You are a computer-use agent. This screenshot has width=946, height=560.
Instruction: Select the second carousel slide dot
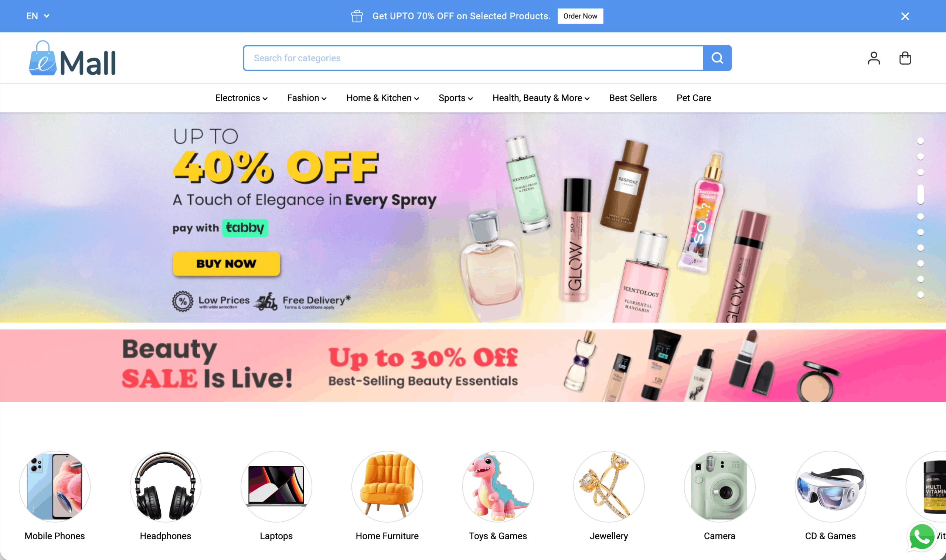[921, 156]
